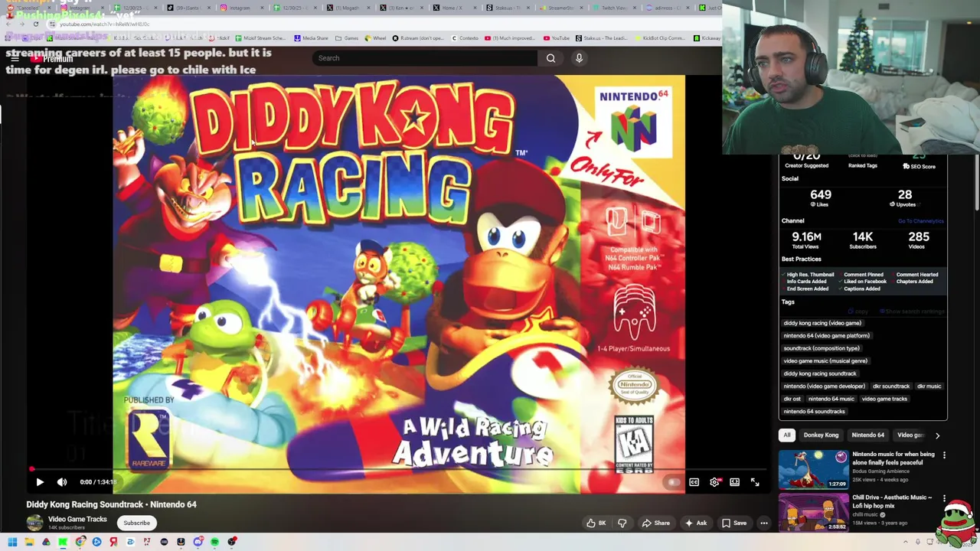Like the video with thumbs up

pyautogui.click(x=596, y=523)
